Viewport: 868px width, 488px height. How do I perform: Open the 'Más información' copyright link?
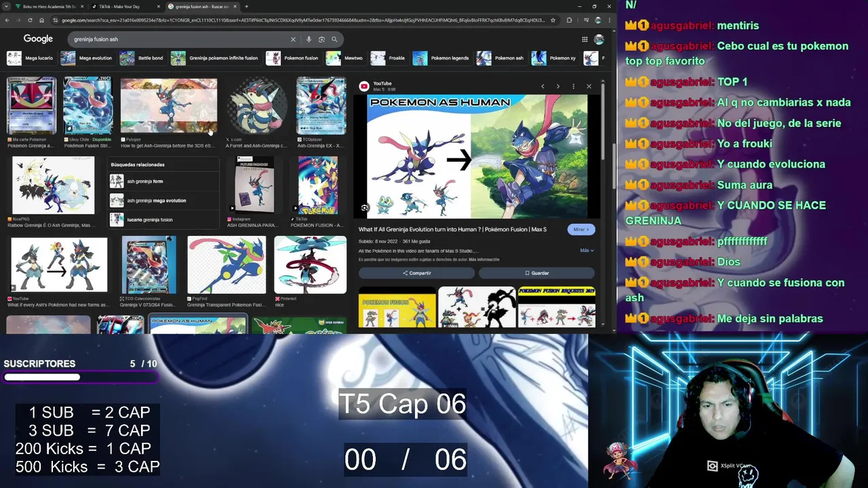[484, 260]
